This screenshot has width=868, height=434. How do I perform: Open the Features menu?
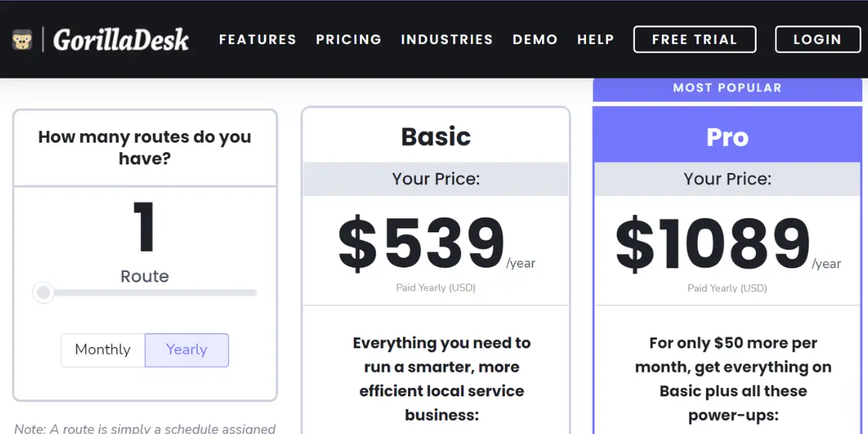pyautogui.click(x=258, y=40)
